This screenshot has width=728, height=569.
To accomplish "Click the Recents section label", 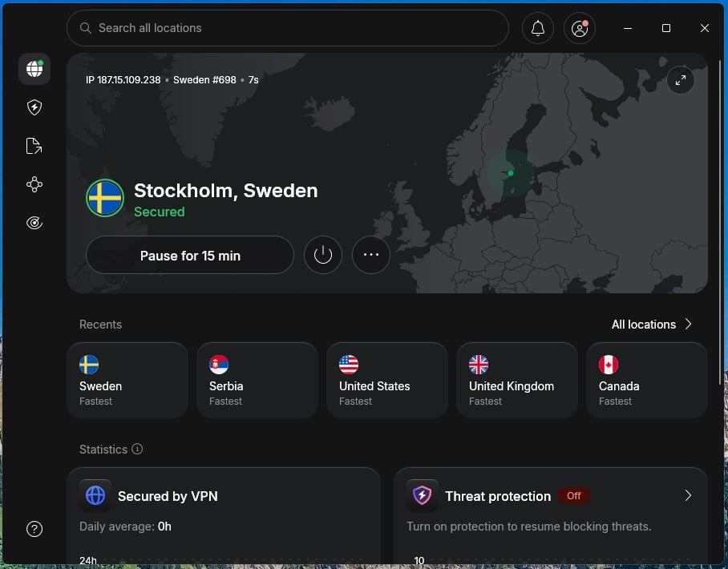I will (x=100, y=325).
